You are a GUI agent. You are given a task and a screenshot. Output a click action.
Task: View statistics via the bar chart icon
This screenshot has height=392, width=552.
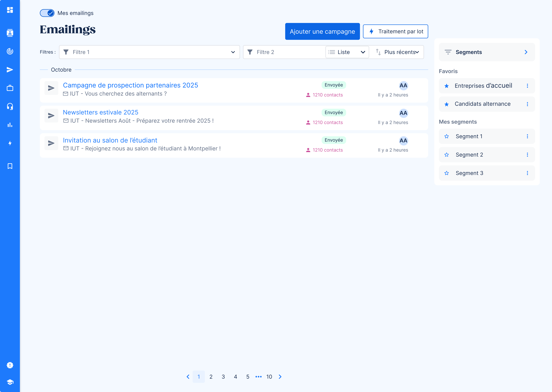point(10,125)
